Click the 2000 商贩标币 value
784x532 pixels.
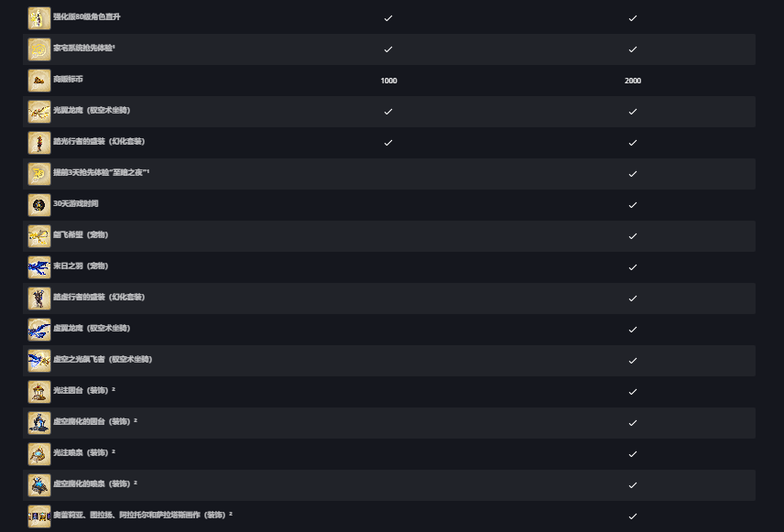coord(633,81)
